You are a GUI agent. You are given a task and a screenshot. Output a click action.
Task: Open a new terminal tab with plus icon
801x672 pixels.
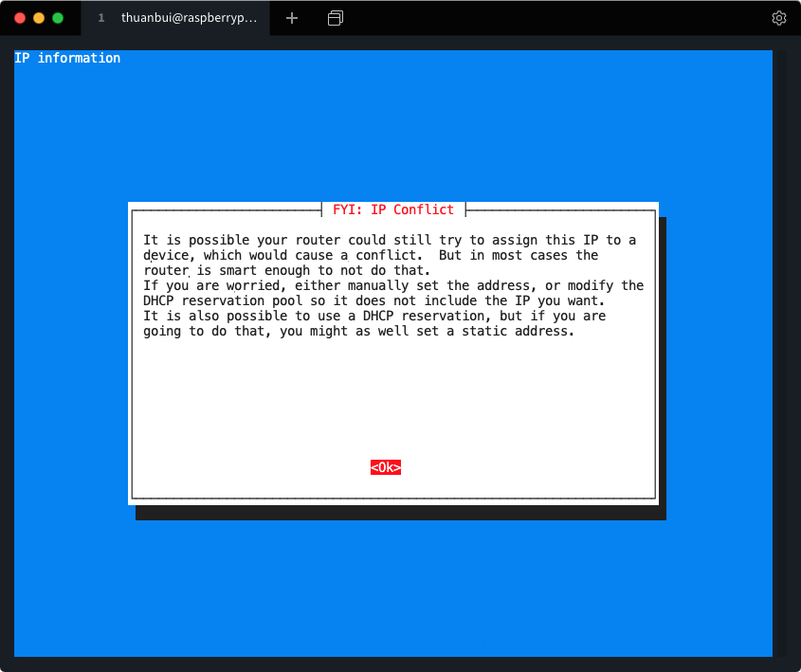point(292,18)
